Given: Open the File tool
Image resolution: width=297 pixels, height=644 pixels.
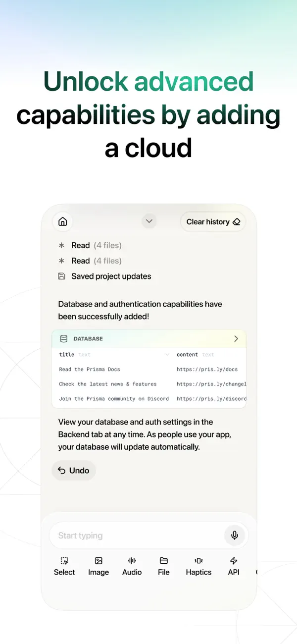Looking at the screenshot, I should pyautogui.click(x=163, y=566).
